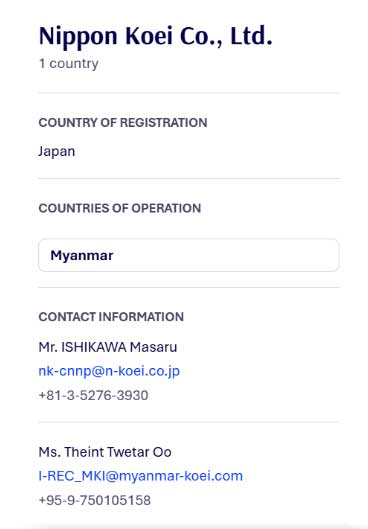Screen dimensions: 368x529
Task: Click phone number +81-3-5276-3930
Action: tap(93, 395)
